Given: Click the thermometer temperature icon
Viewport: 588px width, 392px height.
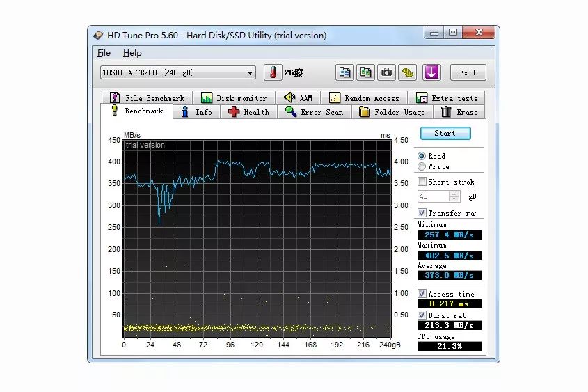Looking at the screenshot, I should tap(273, 72).
